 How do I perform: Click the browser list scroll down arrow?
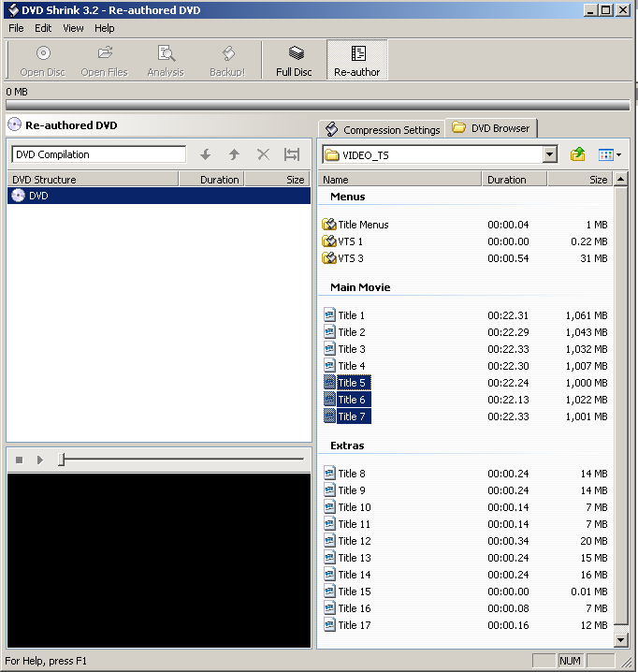pos(621,640)
